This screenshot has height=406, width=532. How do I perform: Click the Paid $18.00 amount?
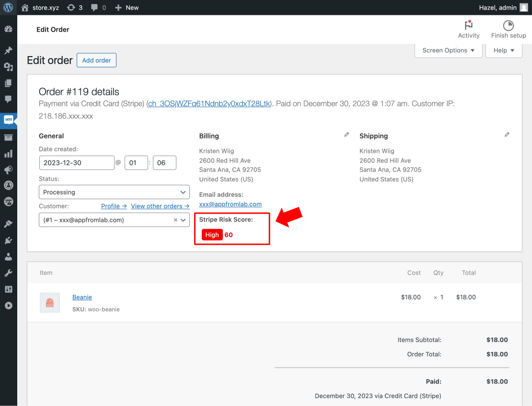[497, 381]
